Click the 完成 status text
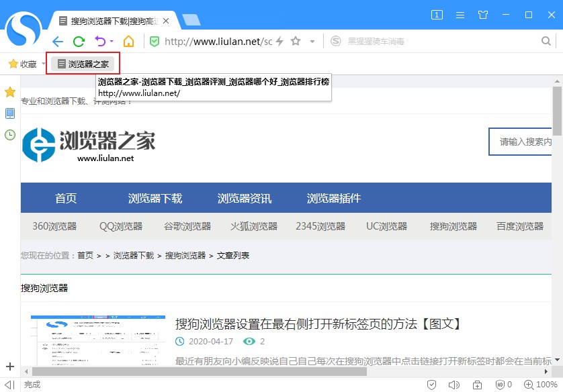The width and height of the screenshot is (563, 392). click(x=32, y=385)
